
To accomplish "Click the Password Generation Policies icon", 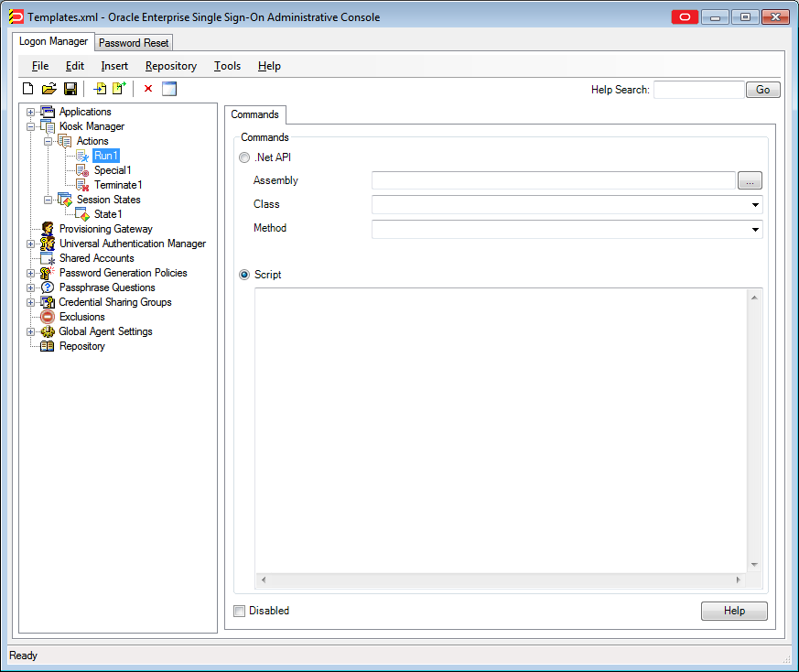I will (48, 273).
